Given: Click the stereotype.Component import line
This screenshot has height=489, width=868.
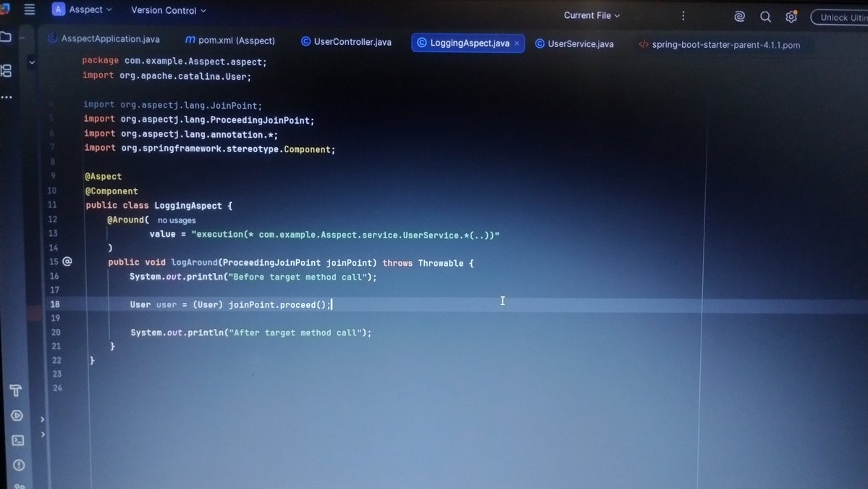Looking at the screenshot, I should (x=209, y=149).
